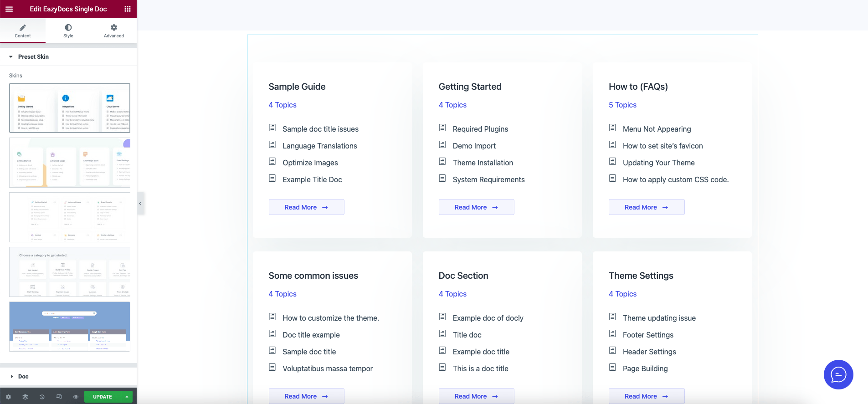This screenshot has width=868, height=404.
Task: Click the Content tab pencil icon
Action: coord(23,27)
